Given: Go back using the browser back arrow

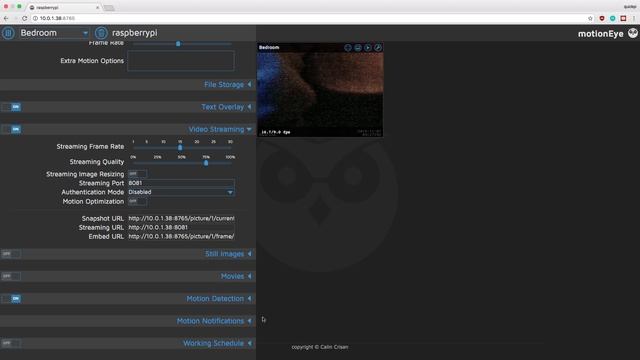Looking at the screenshot, I should click(6, 18).
